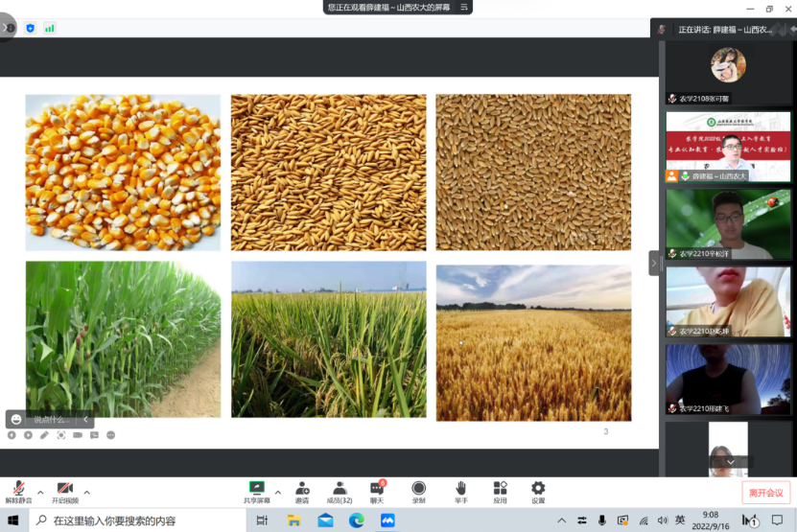The width and height of the screenshot is (797, 532).
Task: Type in the 'say something' chat box
Action: point(52,420)
